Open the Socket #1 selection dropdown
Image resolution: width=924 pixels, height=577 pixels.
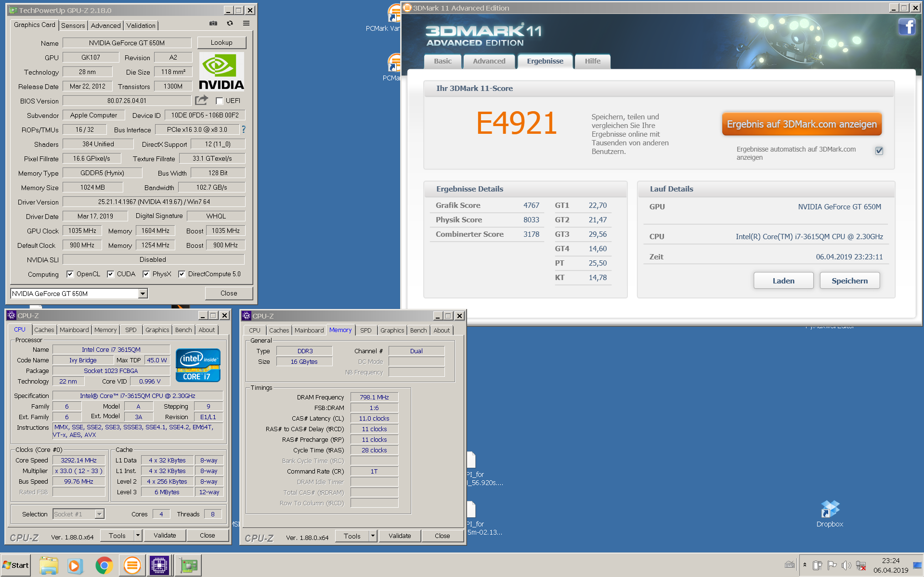99,514
